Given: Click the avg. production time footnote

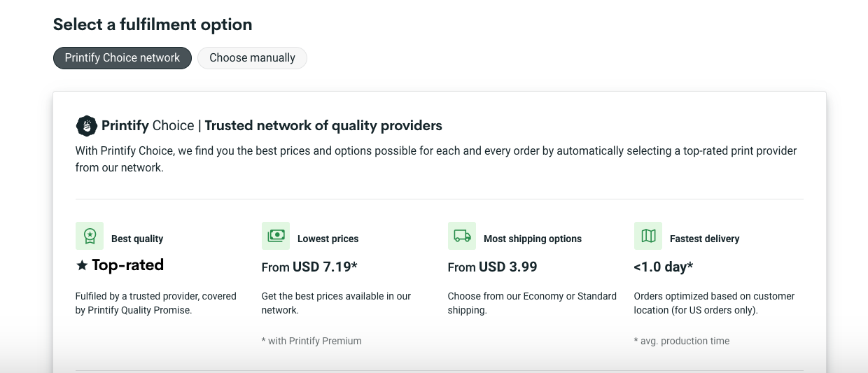Looking at the screenshot, I should (x=682, y=341).
